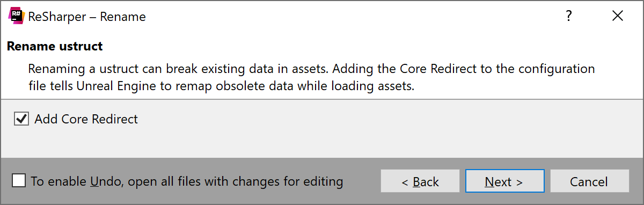Go back with the < Back button
The width and height of the screenshot is (644, 205).
(420, 181)
